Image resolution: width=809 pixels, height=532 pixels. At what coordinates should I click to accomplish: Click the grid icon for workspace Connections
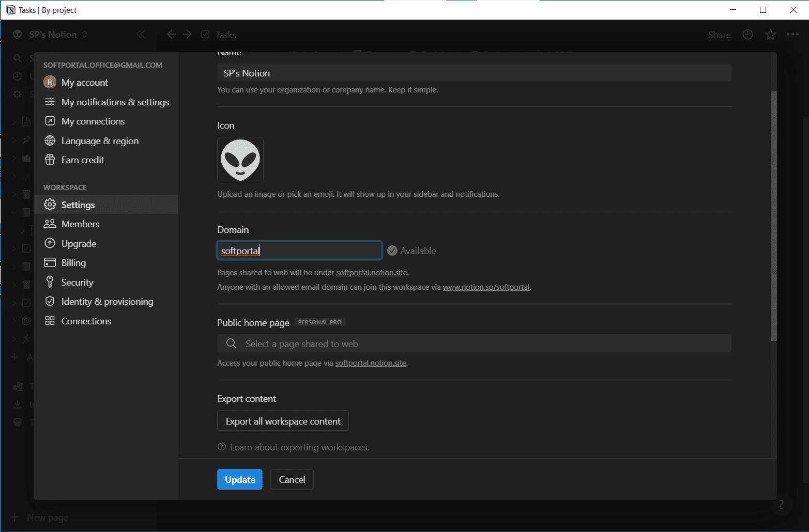pyautogui.click(x=50, y=321)
